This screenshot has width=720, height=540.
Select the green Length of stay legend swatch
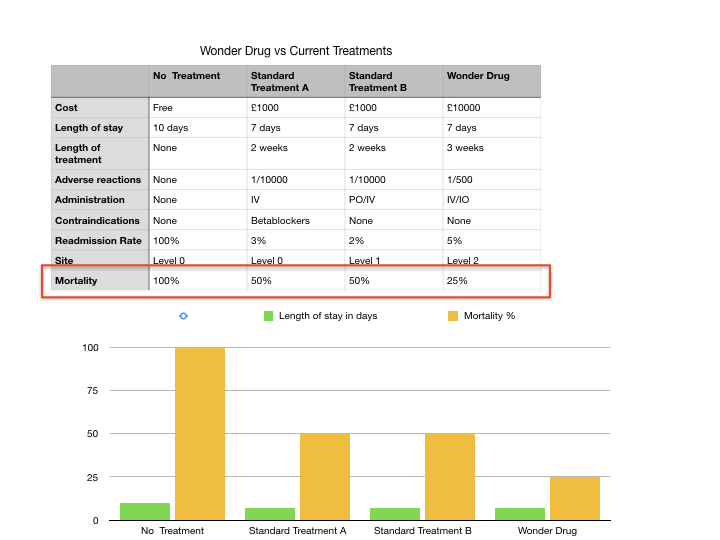269,316
